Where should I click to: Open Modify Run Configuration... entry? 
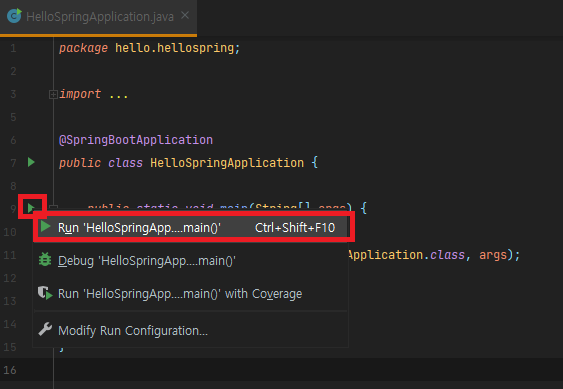190,330
